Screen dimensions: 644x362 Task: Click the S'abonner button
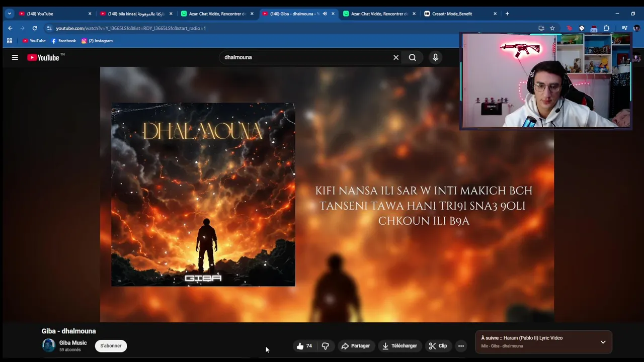pyautogui.click(x=111, y=346)
